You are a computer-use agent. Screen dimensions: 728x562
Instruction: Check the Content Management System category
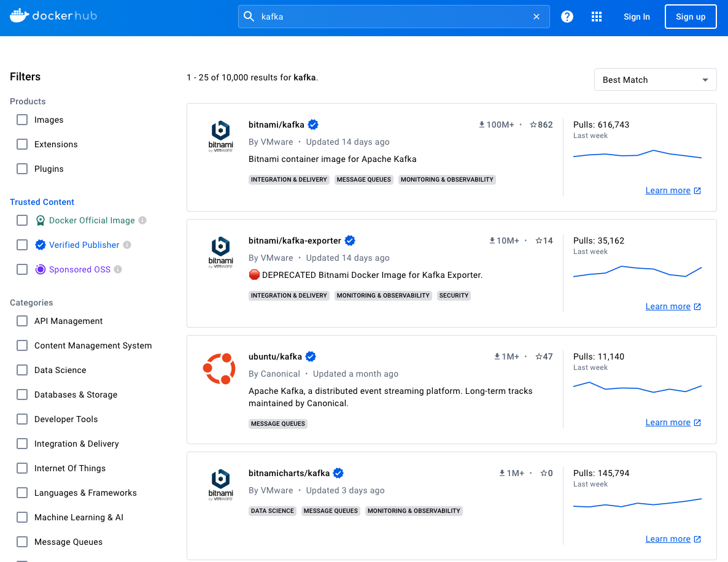tap(22, 345)
